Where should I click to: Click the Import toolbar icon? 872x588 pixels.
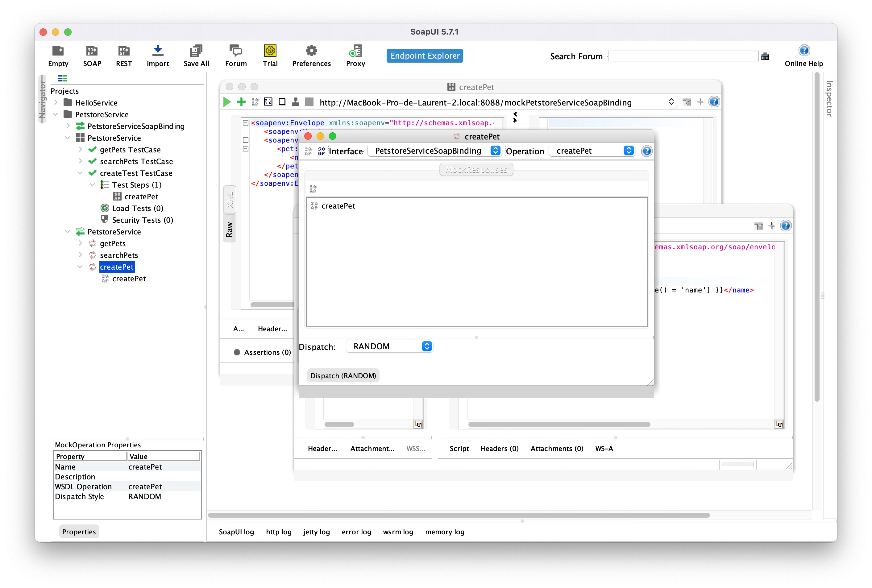click(x=158, y=51)
